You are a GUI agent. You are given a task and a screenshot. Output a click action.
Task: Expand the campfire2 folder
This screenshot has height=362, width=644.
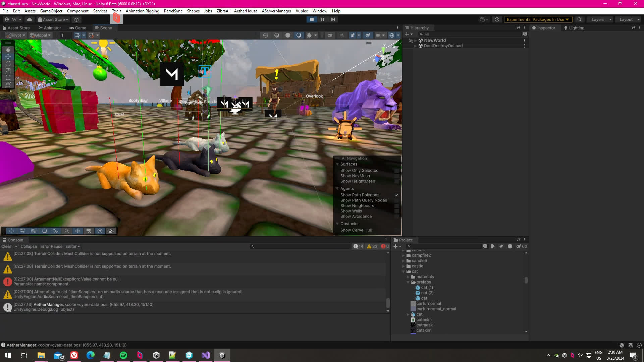(404, 255)
